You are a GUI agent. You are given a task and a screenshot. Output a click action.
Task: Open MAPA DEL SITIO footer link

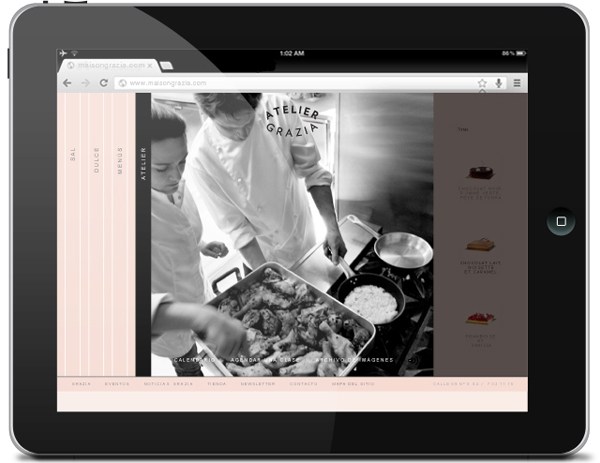[353, 384]
